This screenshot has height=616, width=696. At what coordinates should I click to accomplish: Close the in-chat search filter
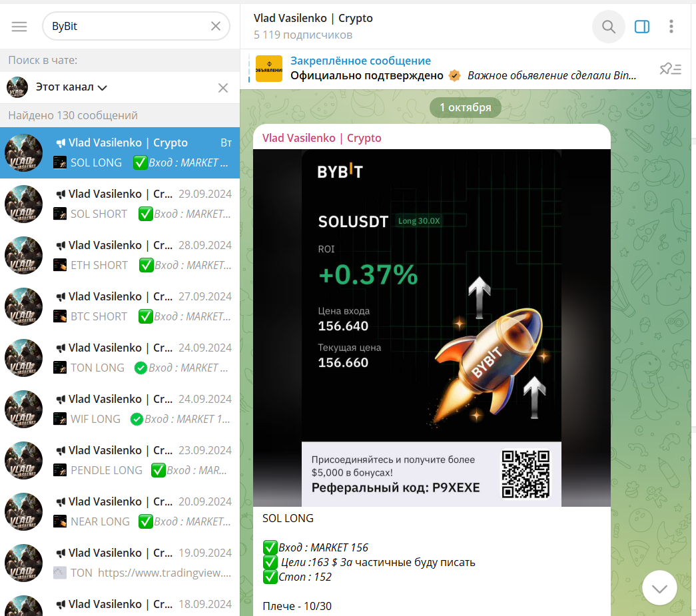click(223, 88)
